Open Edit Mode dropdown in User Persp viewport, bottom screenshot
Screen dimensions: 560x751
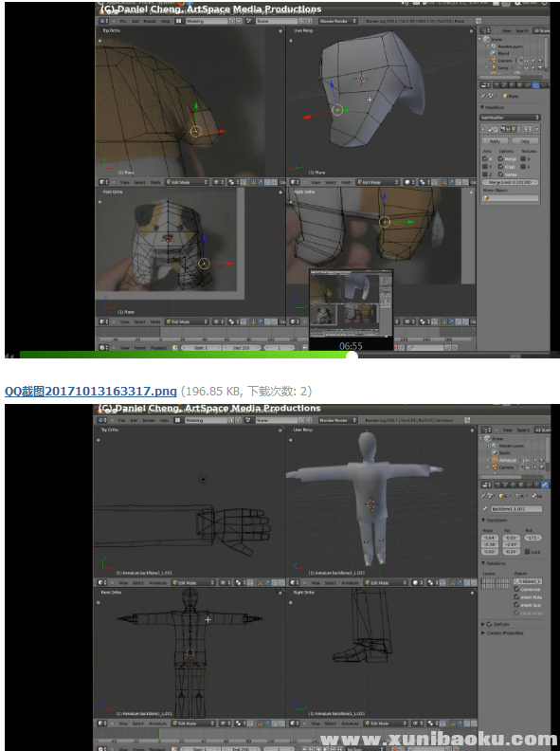(x=385, y=582)
